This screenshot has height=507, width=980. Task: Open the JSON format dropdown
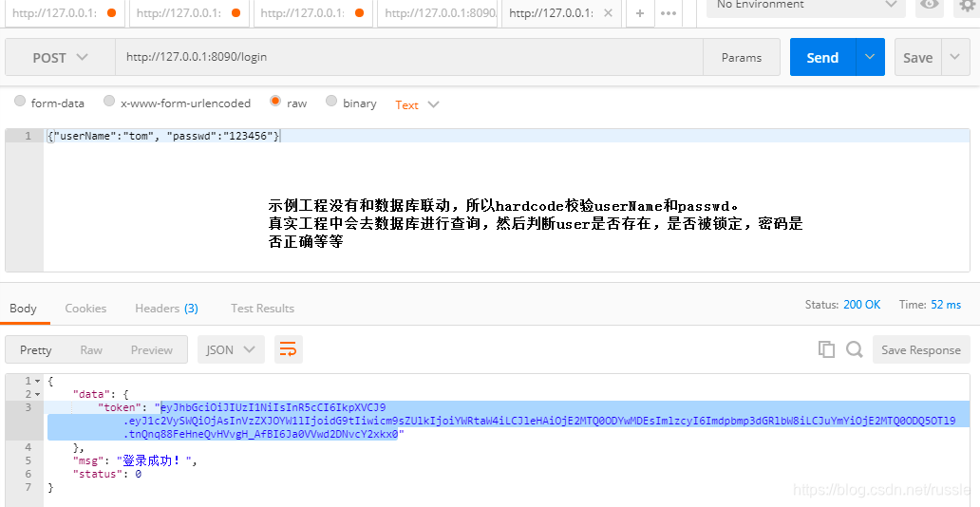pyautogui.click(x=231, y=349)
